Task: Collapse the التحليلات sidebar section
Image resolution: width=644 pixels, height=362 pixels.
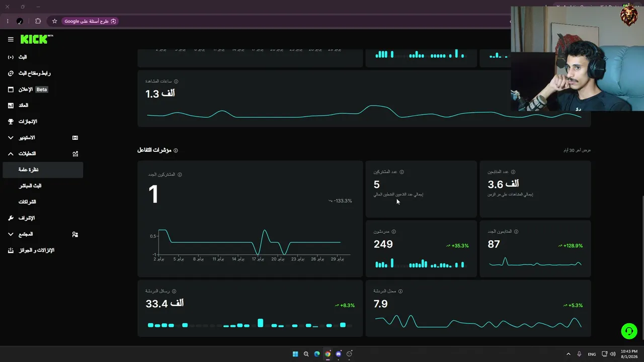Action: (11, 154)
